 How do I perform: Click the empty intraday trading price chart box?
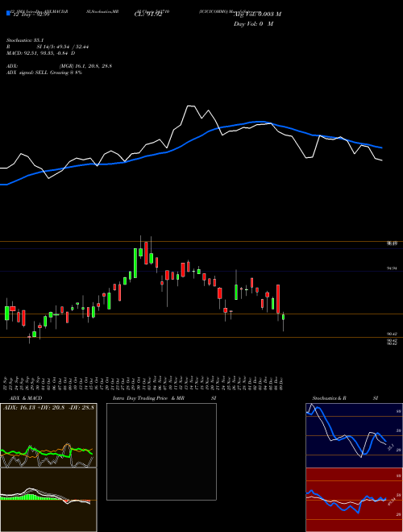161,451
